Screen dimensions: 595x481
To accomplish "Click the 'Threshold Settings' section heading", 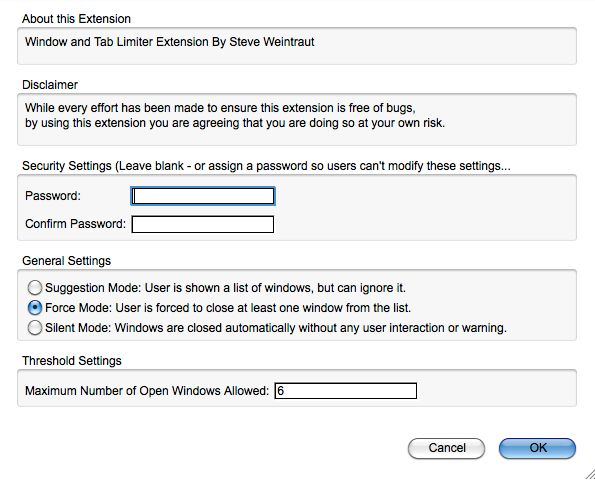I will point(72,360).
